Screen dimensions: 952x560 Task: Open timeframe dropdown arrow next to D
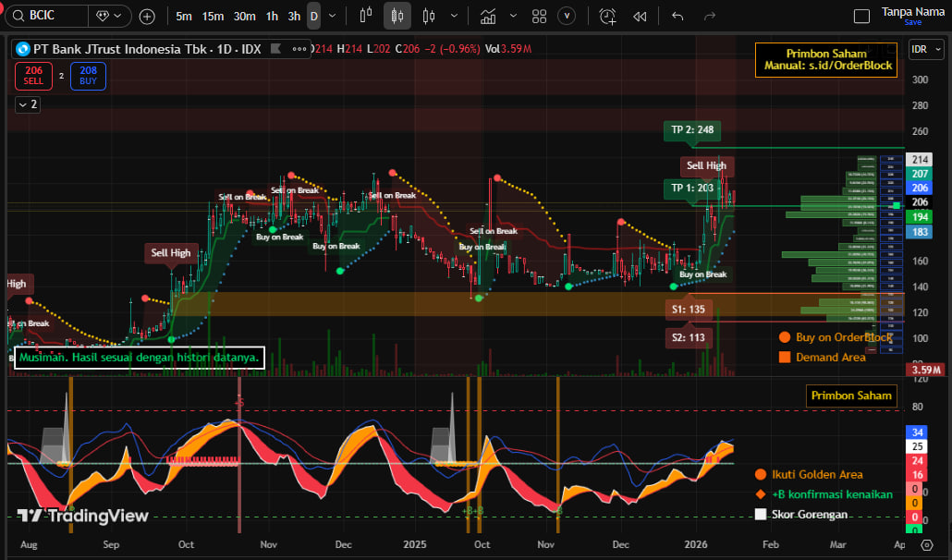(x=333, y=16)
